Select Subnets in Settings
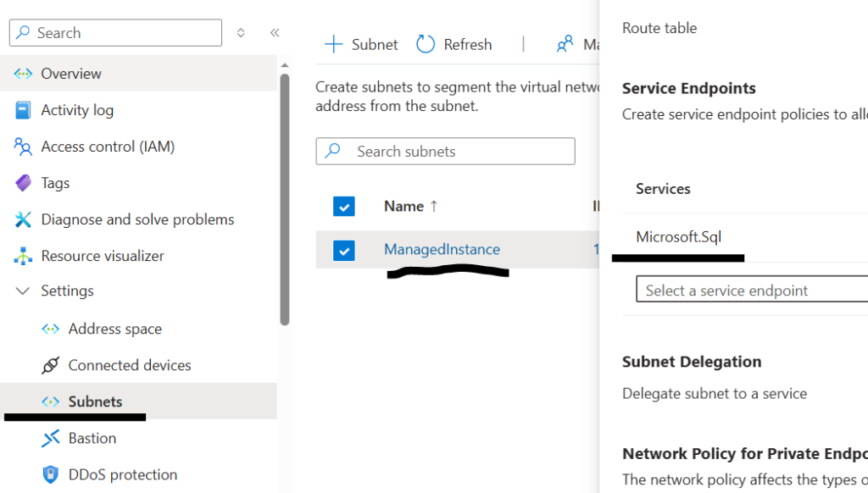 [138, 402]
